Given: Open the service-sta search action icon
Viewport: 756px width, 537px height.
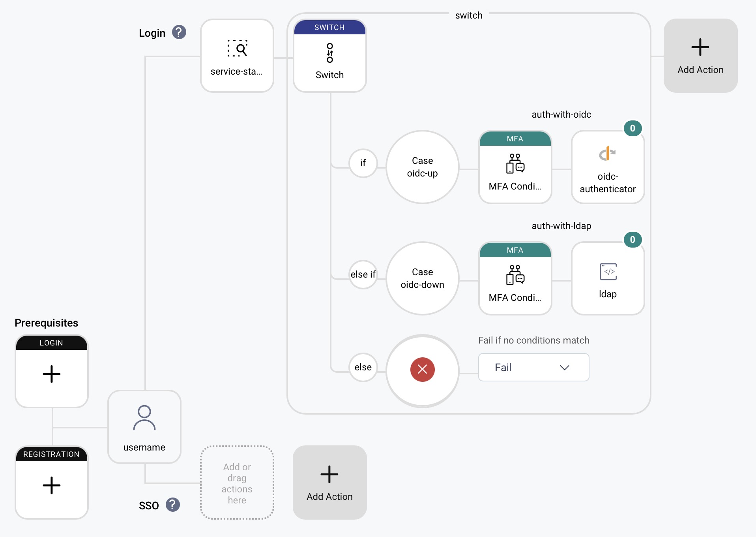Looking at the screenshot, I should point(237,49).
